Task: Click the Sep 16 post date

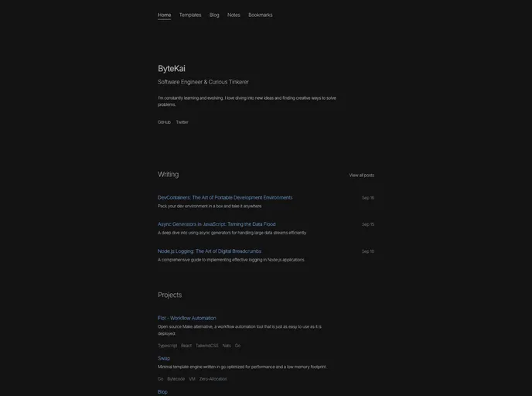Action: (368, 198)
